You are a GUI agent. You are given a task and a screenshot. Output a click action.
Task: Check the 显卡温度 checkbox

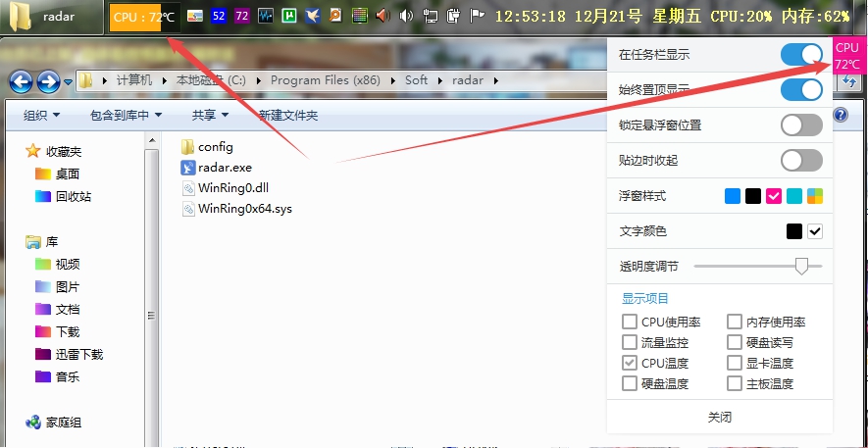pos(735,363)
